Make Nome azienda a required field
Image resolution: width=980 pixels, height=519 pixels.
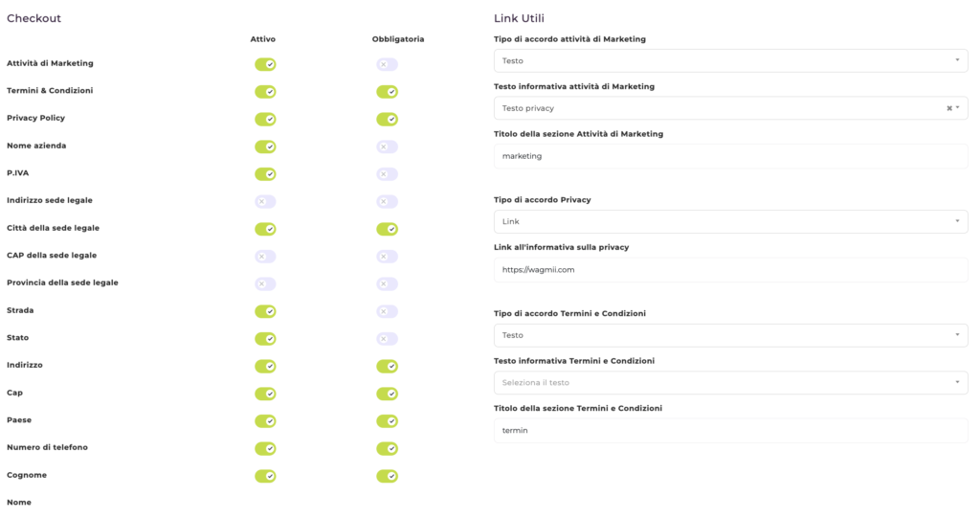click(387, 147)
